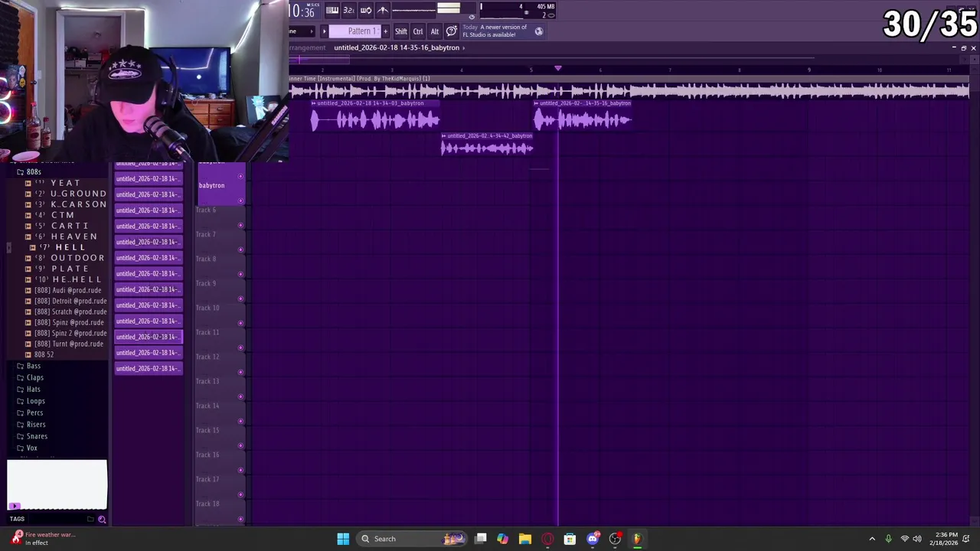Image resolution: width=980 pixels, height=551 pixels.
Task: Open File Explorer from taskbar
Action: pyautogui.click(x=525, y=539)
